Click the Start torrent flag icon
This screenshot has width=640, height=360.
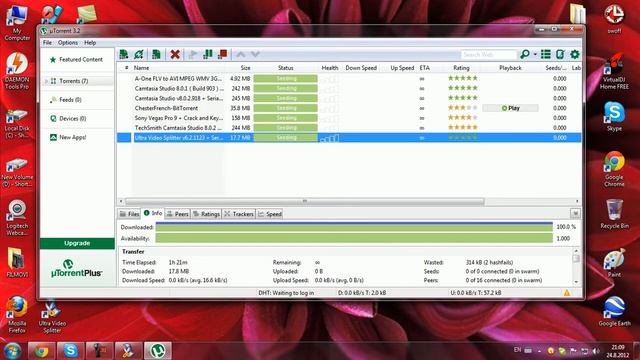193,54
